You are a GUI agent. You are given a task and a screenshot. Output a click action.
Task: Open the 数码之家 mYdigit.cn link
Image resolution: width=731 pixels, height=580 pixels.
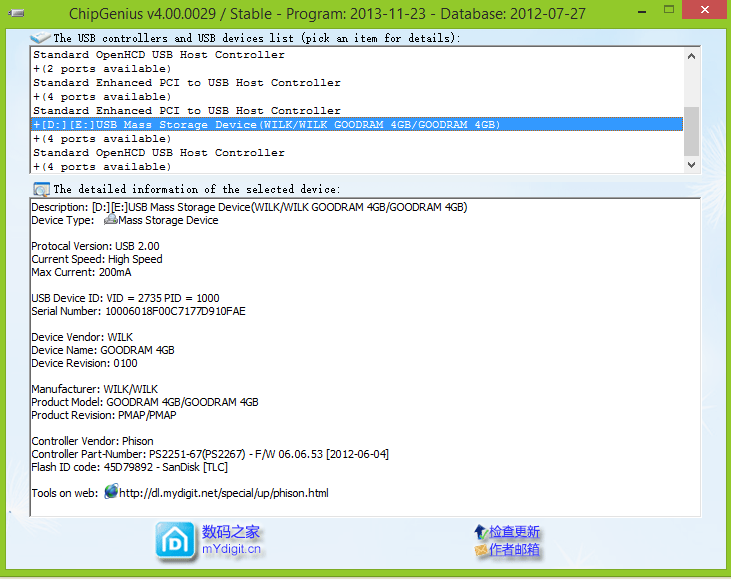(x=231, y=540)
